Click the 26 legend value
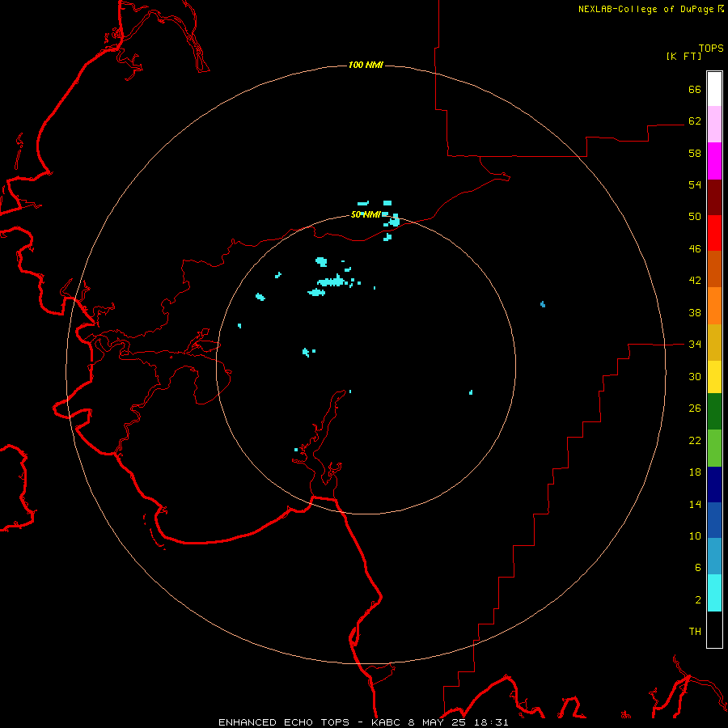The width and height of the screenshot is (728, 728). [x=695, y=408]
